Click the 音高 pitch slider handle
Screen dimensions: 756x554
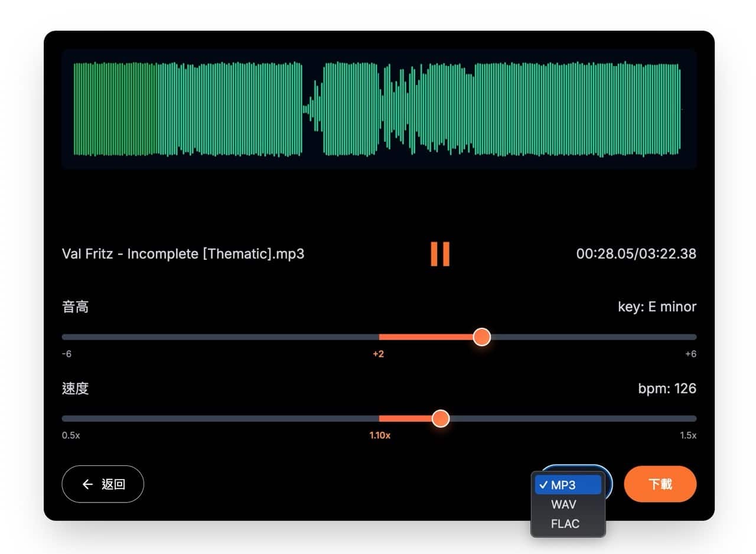pos(482,337)
